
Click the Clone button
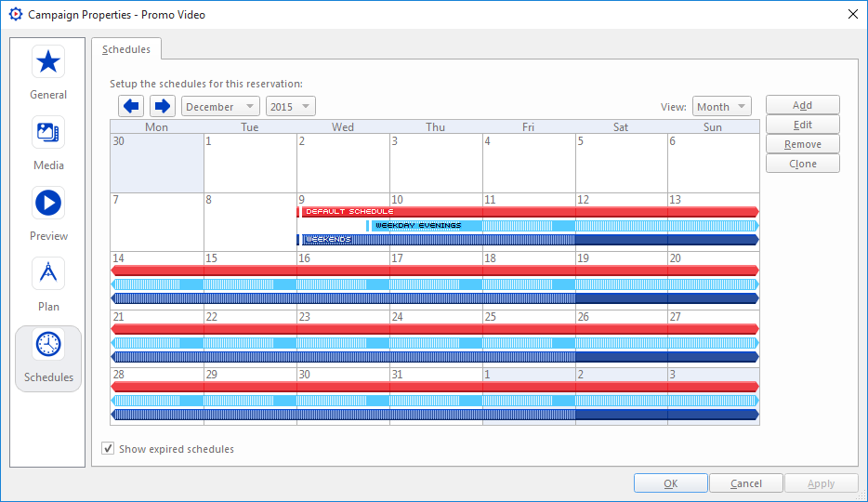[x=802, y=164]
